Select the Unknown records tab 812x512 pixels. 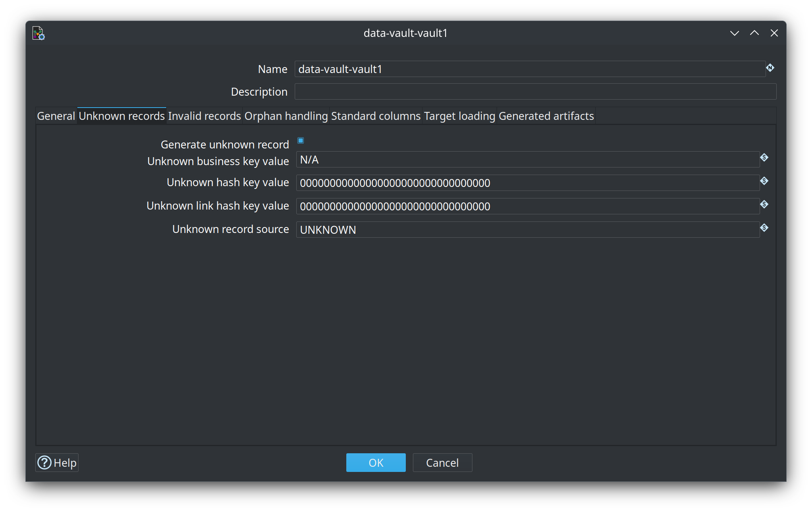pos(122,116)
